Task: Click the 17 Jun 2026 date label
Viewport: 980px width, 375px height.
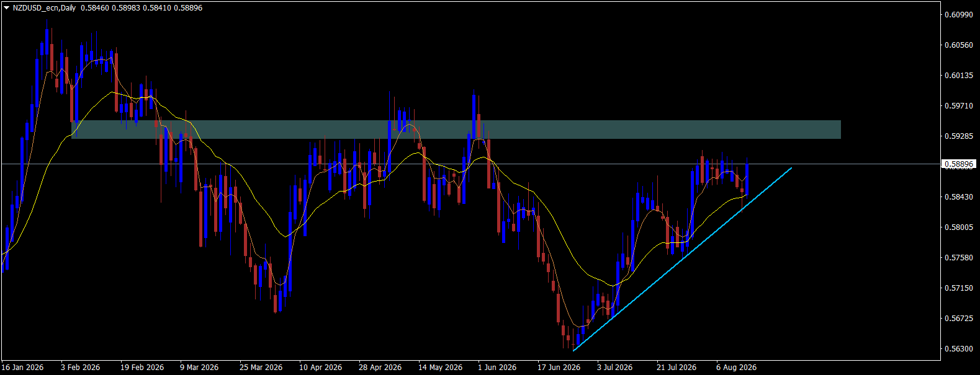Action: [x=559, y=368]
